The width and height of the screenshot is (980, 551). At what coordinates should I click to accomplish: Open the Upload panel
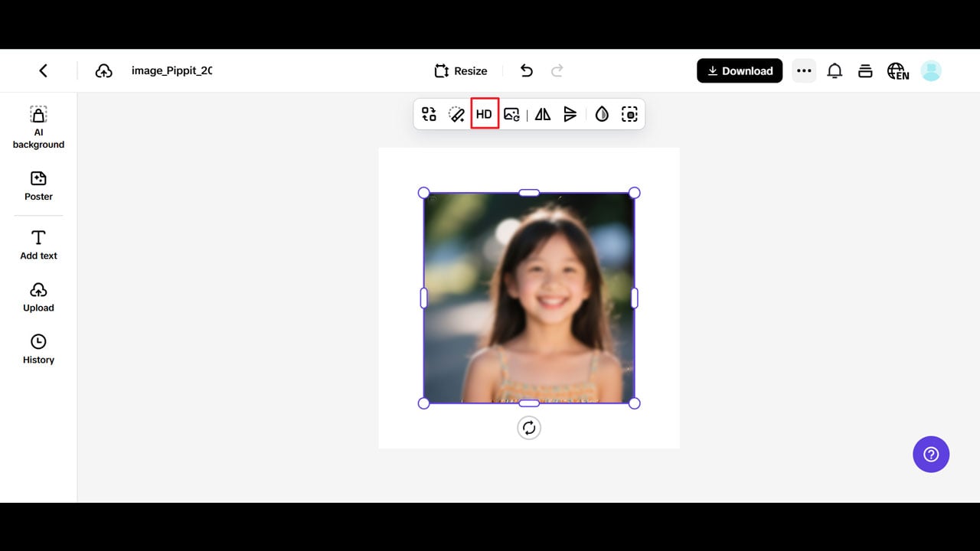[x=38, y=297]
